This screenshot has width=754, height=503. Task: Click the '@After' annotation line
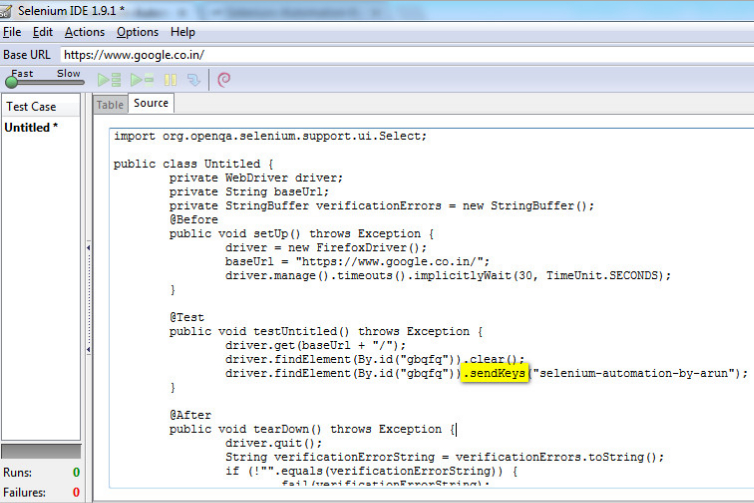tap(190, 415)
